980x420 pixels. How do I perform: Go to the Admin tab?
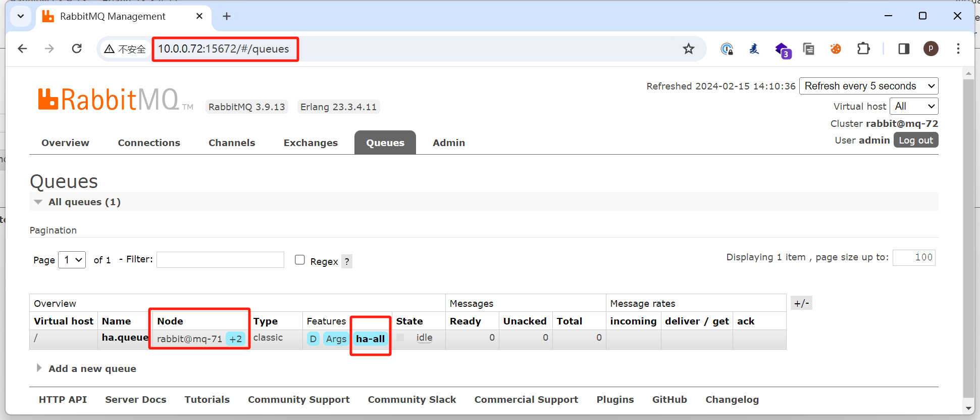pos(449,143)
